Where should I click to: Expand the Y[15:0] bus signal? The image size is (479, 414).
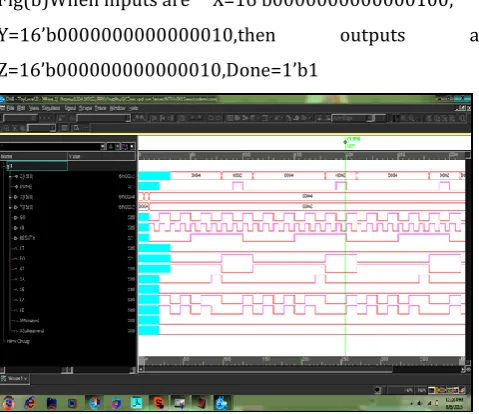pyautogui.click(x=11, y=207)
